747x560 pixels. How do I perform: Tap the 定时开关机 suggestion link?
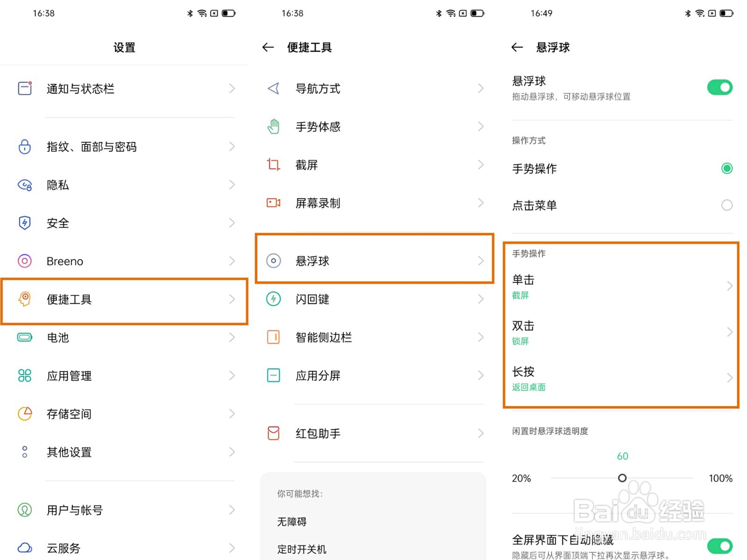302,549
